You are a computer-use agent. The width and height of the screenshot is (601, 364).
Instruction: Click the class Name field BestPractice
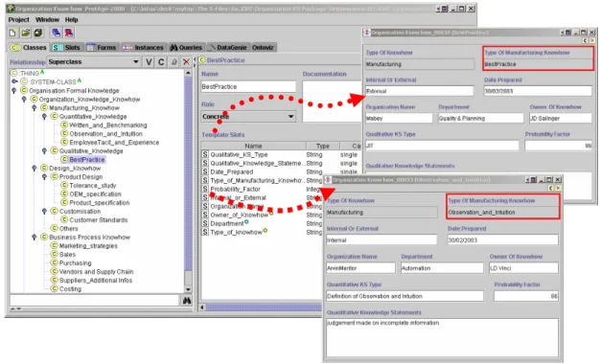coord(248,86)
